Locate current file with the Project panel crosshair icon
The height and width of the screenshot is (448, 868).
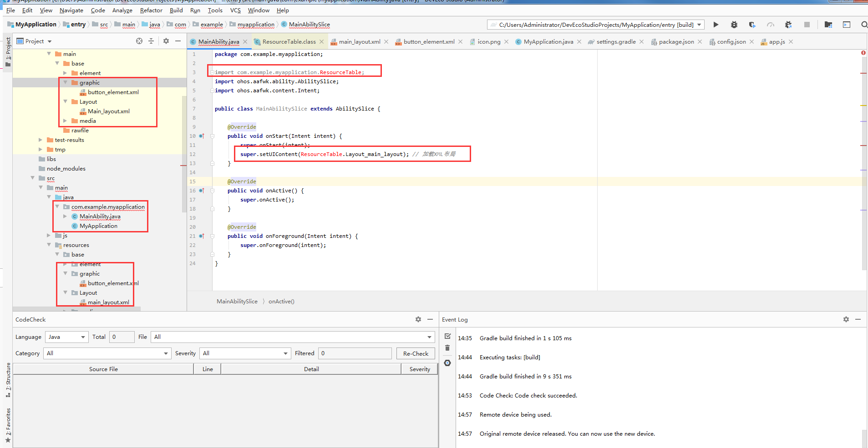click(x=139, y=41)
